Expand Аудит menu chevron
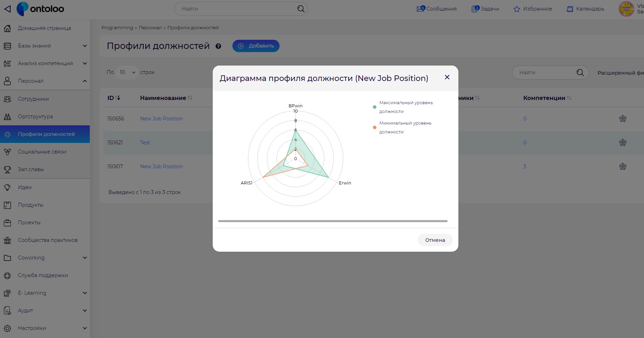The height and width of the screenshot is (338, 644). [x=85, y=311]
